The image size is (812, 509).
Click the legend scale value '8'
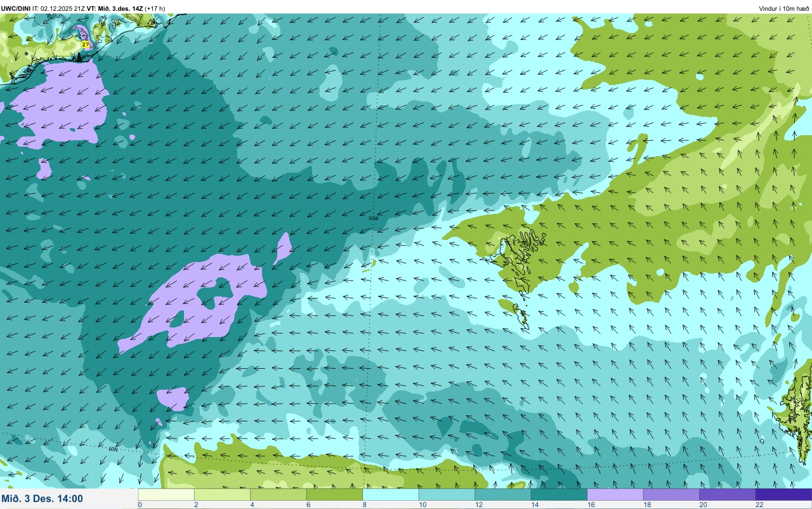coord(364,505)
